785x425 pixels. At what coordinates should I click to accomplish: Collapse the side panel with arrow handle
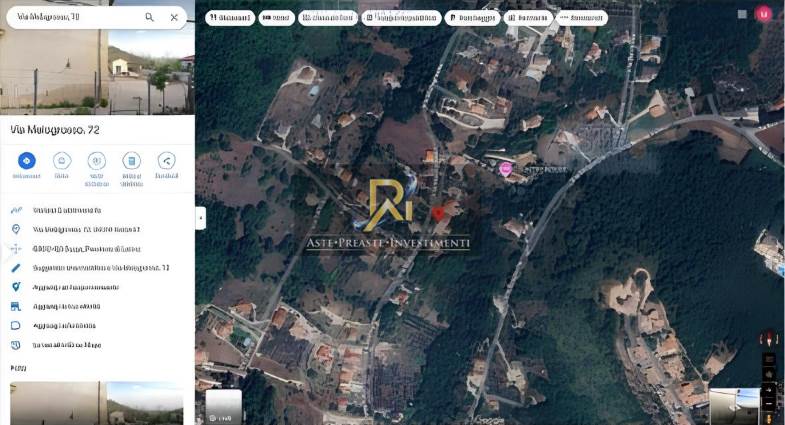point(200,218)
